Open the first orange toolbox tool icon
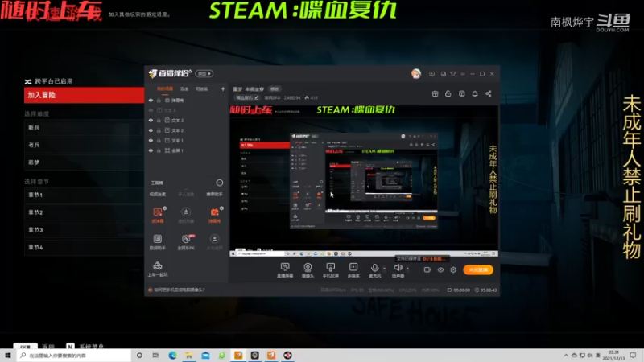The image size is (644, 362). 158,214
